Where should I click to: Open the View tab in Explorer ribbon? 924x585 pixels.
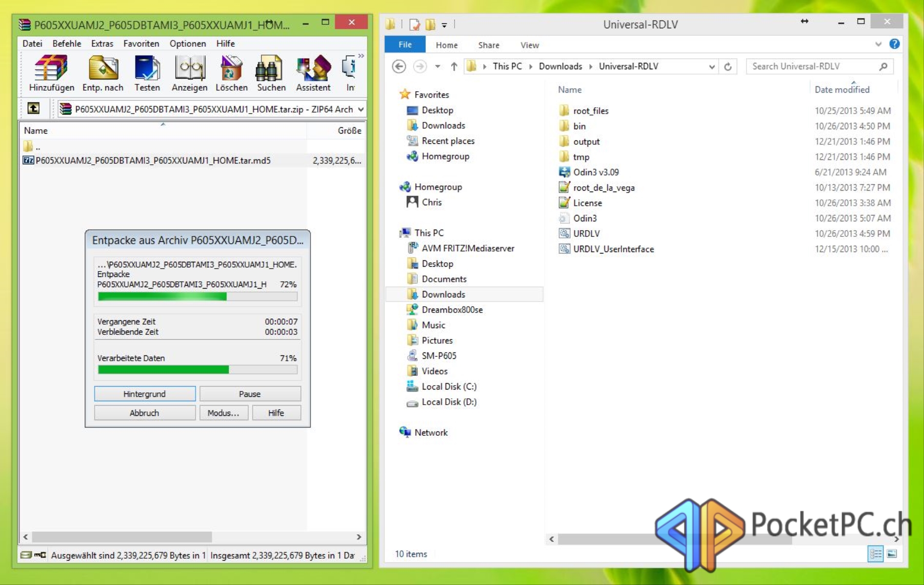tap(529, 45)
